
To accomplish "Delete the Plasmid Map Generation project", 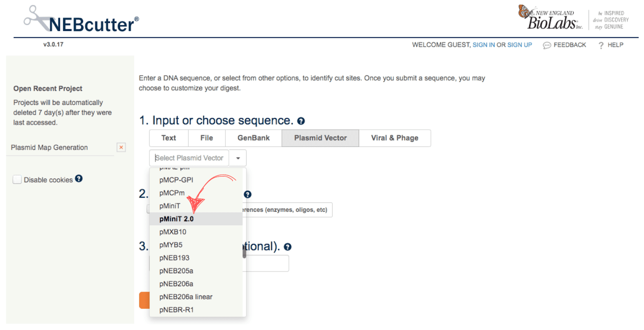I will point(121,148).
